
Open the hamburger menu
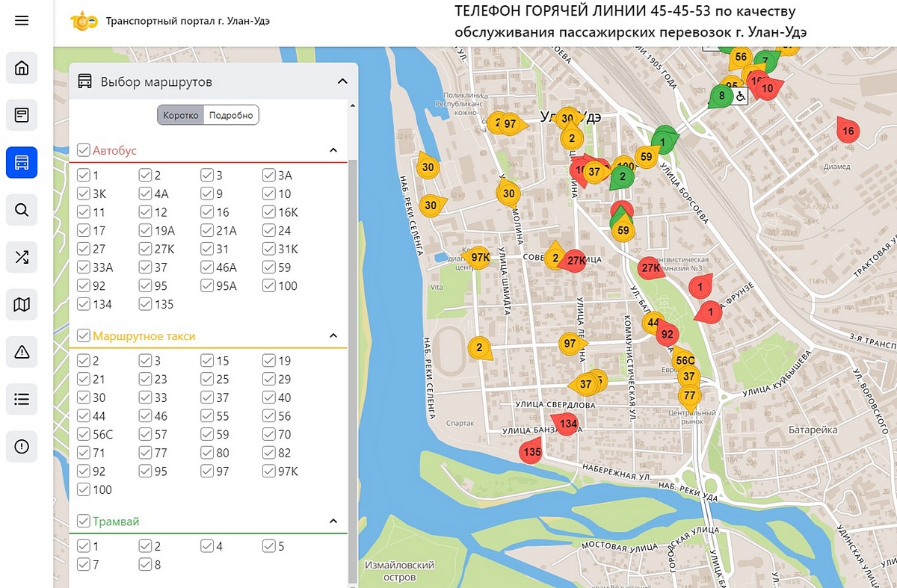22,20
